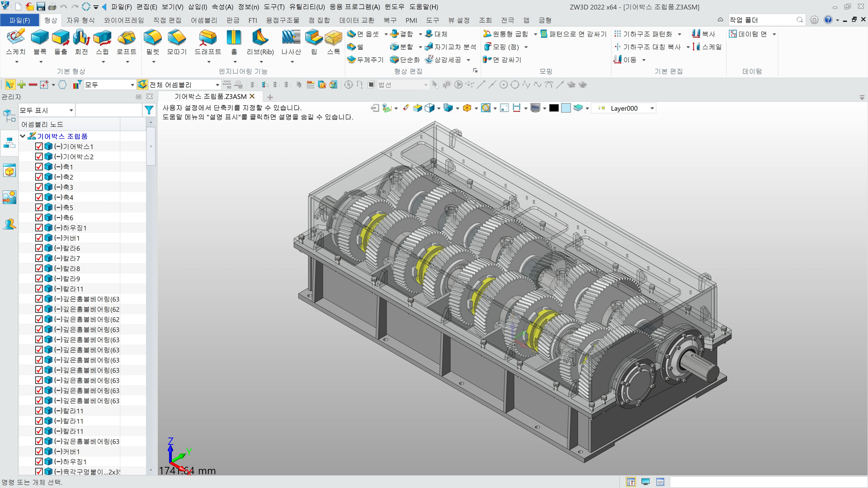
Task: Click the 면 옵셋 button
Action: click(363, 34)
